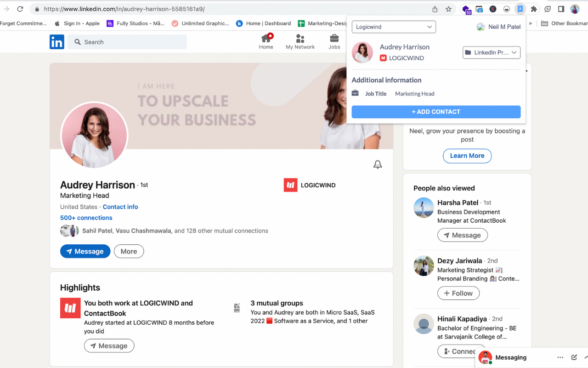Follow Dezy Jariwala

pyautogui.click(x=458, y=293)
